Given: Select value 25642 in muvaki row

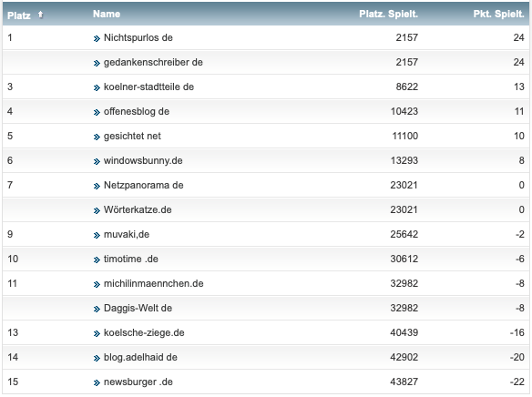Looking at the screenshot, I should 404,234.
